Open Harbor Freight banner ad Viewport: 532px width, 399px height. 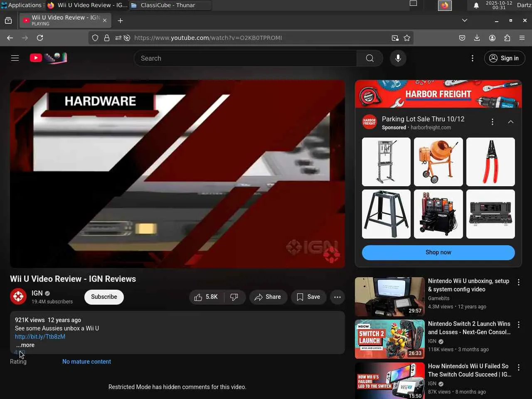click(x=438, y=94)
